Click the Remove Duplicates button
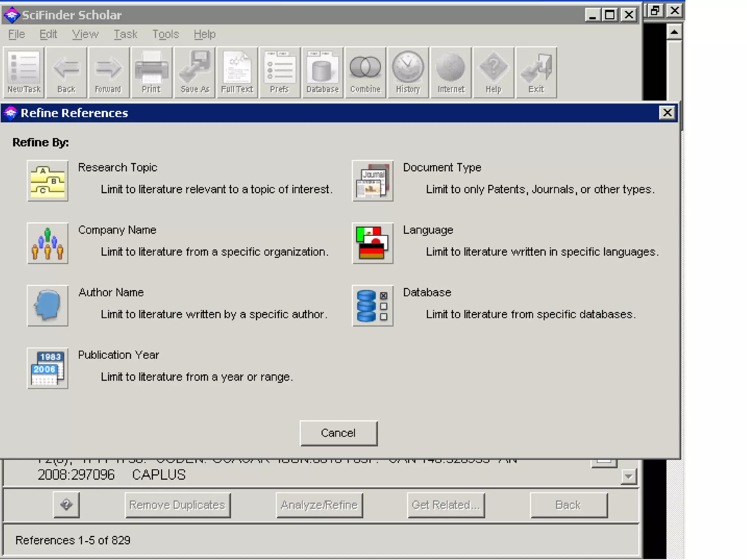This screenshot has width=747, height=560. tap(177, 505)
